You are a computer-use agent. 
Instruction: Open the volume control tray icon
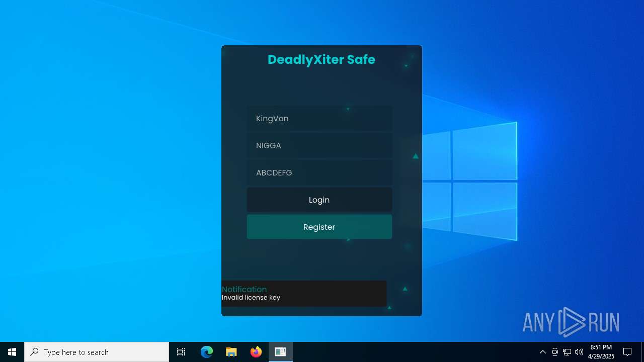pyautogui.click(x=579, y=352)
